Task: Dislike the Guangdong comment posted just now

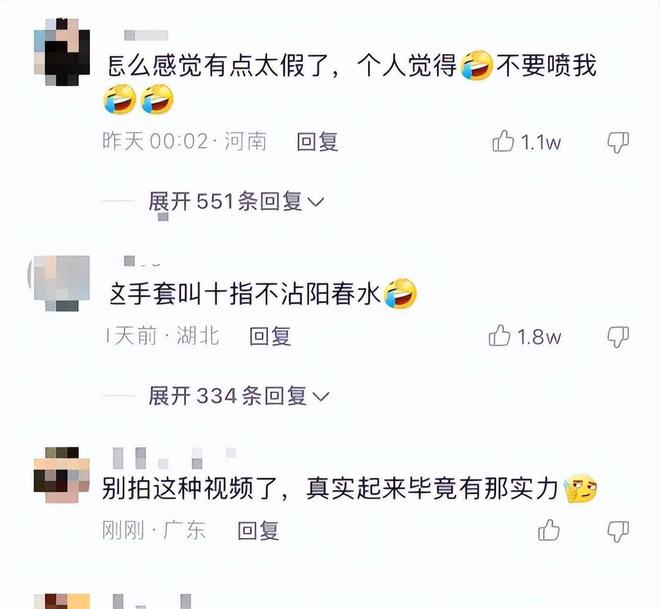Action: 618,531
